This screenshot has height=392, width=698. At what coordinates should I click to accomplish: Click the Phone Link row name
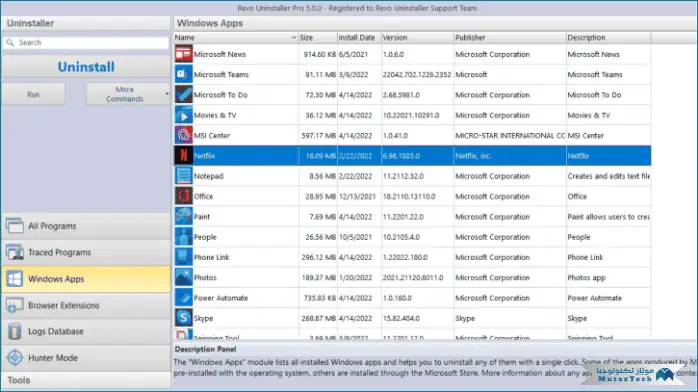point(211,257)
